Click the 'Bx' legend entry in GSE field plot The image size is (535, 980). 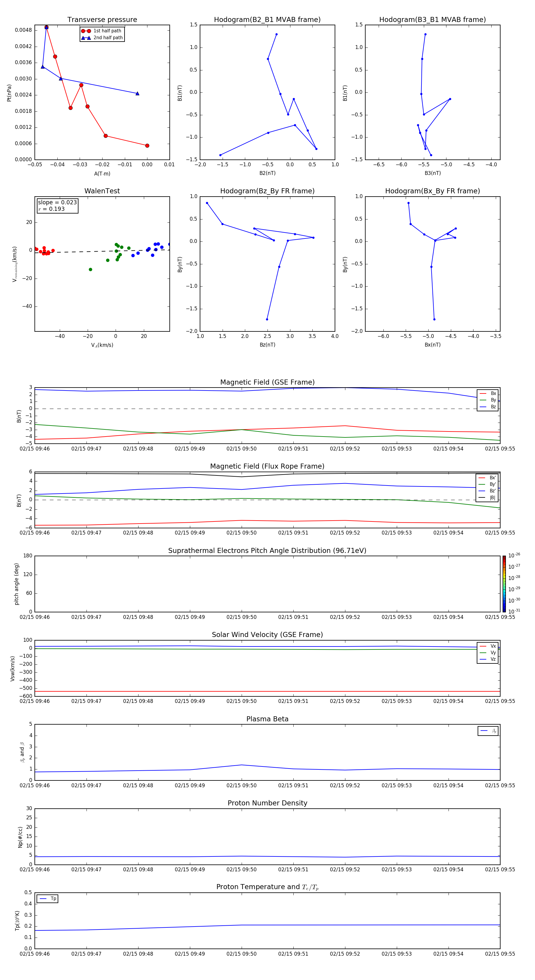pos(488,393)
